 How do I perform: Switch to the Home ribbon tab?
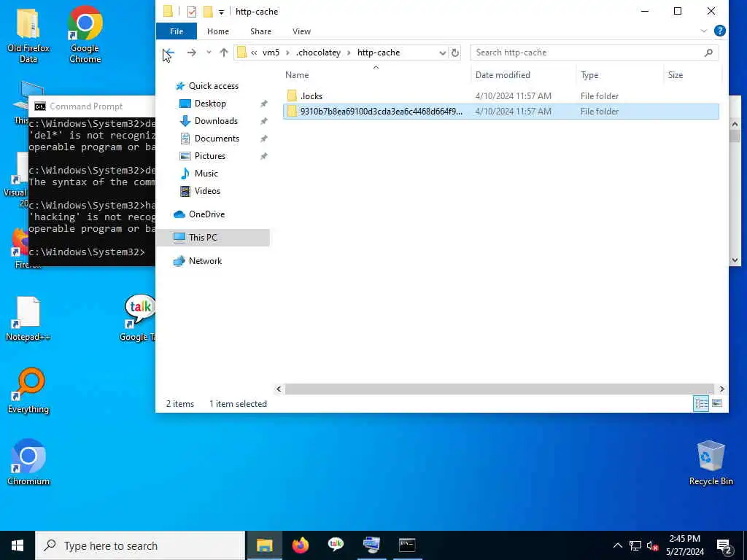point(217,31)
